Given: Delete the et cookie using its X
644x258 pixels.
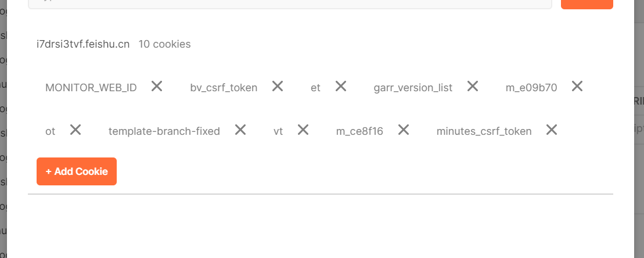Looking at the screenshot, I should [341, 86].
